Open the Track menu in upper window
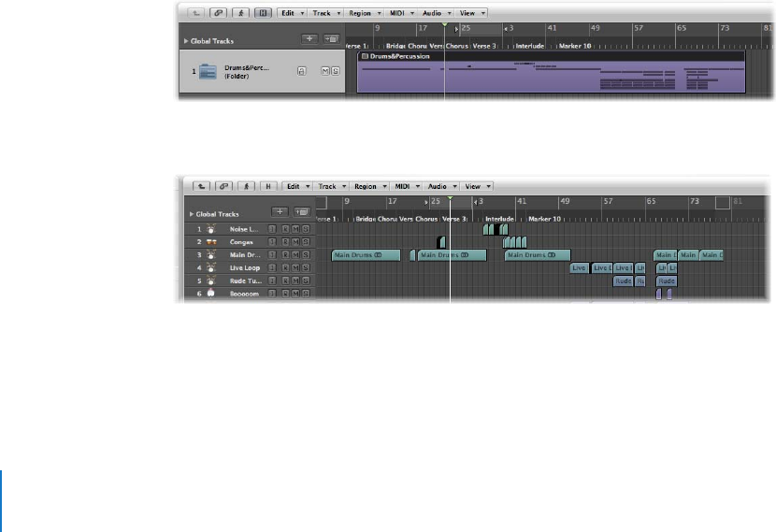The image size is (776, 532). coord(326,13)
